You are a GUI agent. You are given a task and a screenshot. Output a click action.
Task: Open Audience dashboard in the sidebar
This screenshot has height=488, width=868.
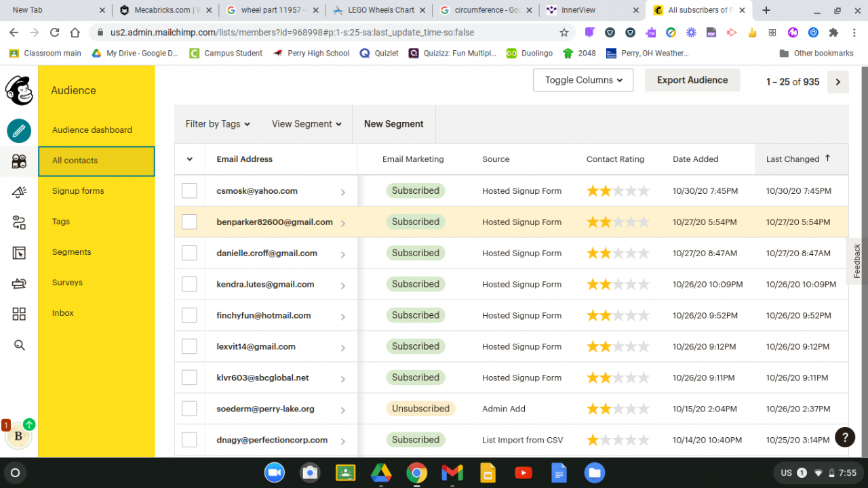92,130
